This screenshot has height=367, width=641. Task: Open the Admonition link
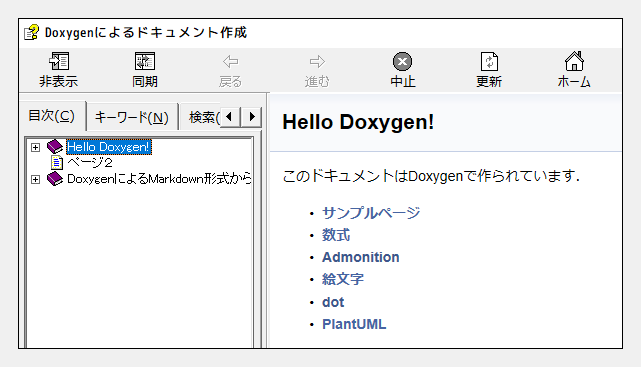pos(361,257)
